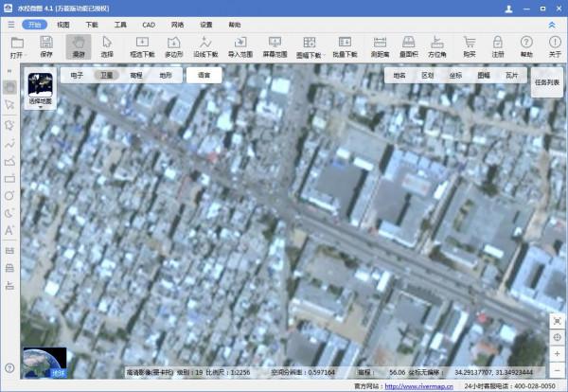The width and height of the screenshot is (568, 392).
Task: Zoom out with the minus button
Action: (557, 370)
